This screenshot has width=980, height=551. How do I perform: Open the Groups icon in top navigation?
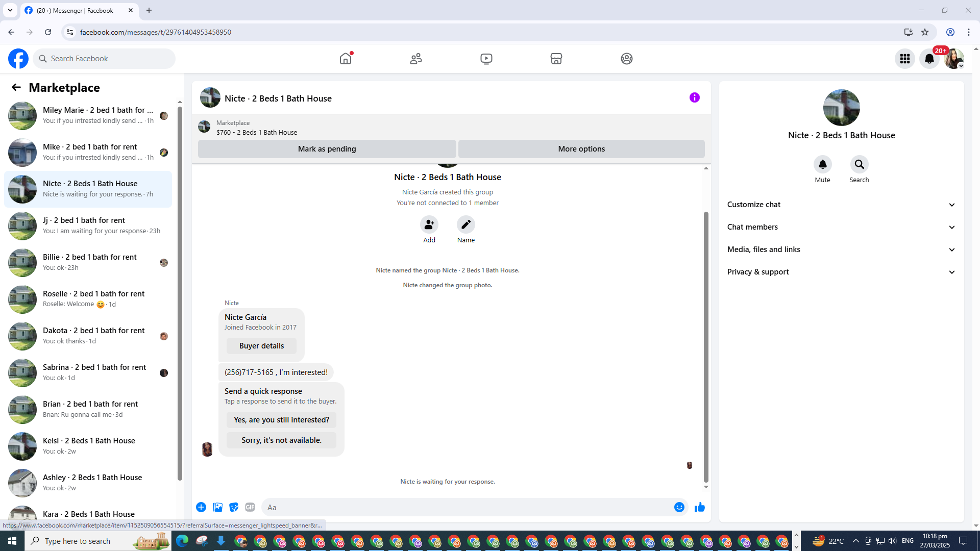(x=627, y=59)
